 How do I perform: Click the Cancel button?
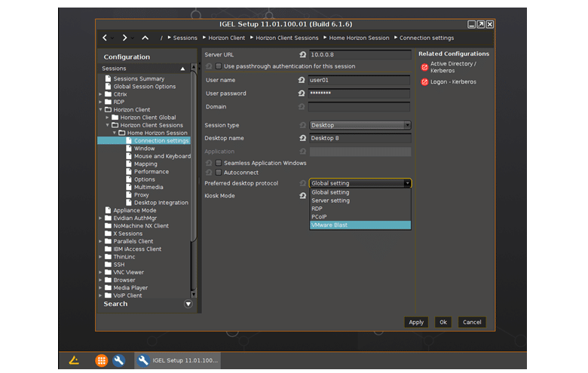(x=472, y=322)
